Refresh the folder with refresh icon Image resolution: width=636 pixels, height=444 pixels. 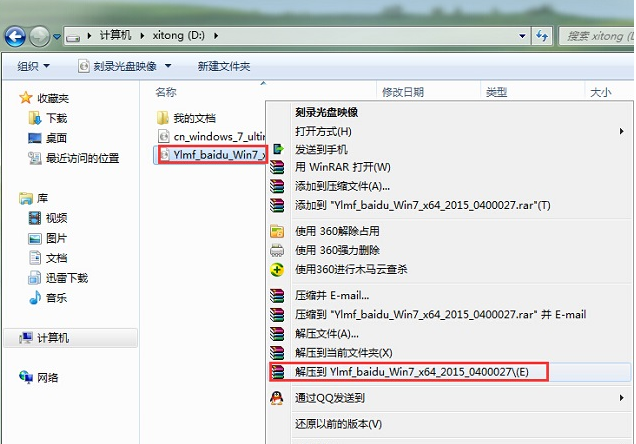point(542,36)
